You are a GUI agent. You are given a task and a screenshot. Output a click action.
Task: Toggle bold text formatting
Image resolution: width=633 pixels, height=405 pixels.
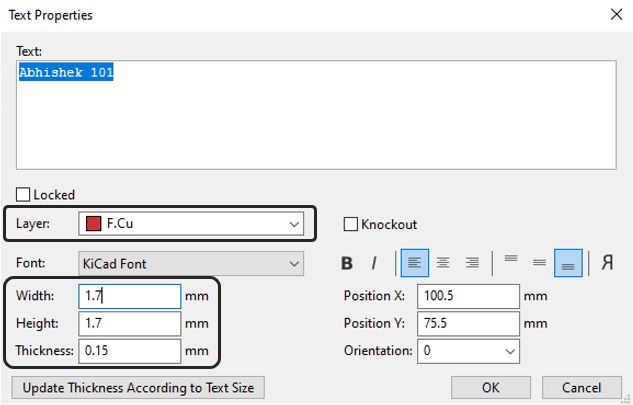pos(347,263)
